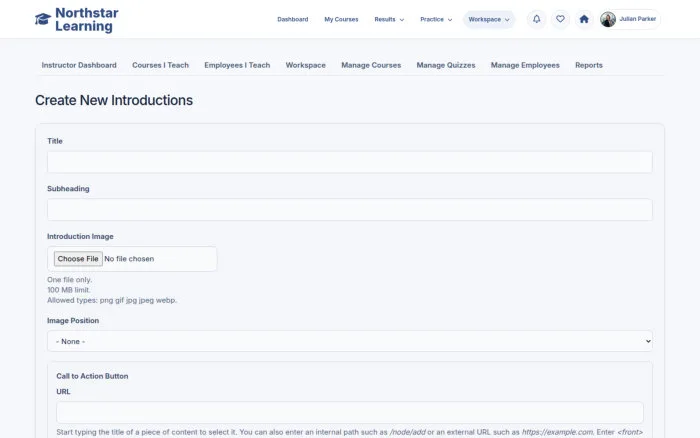Image resolution: width=700 pixels, height=438 pixels.
Task: Open the Dashboard nav link
Action: [292, 19]
